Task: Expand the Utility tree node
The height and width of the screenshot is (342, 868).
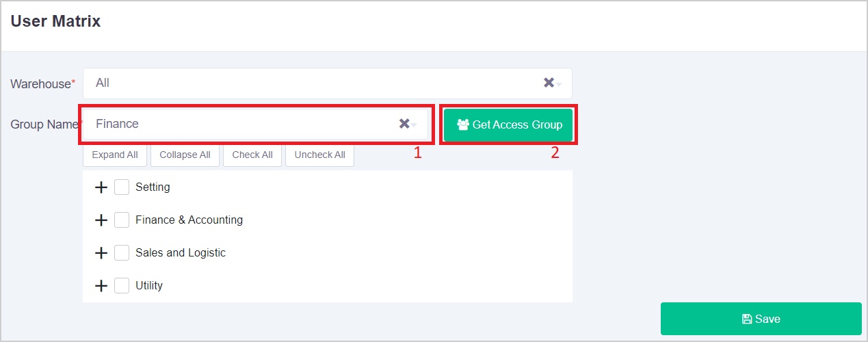Action: (101, 286)
